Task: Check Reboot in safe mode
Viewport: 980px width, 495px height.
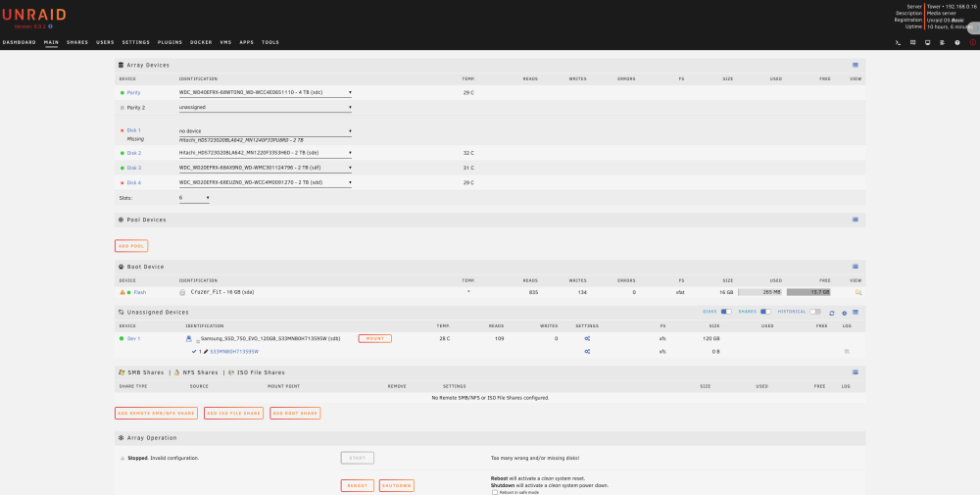Action: [x=495, y=492]
